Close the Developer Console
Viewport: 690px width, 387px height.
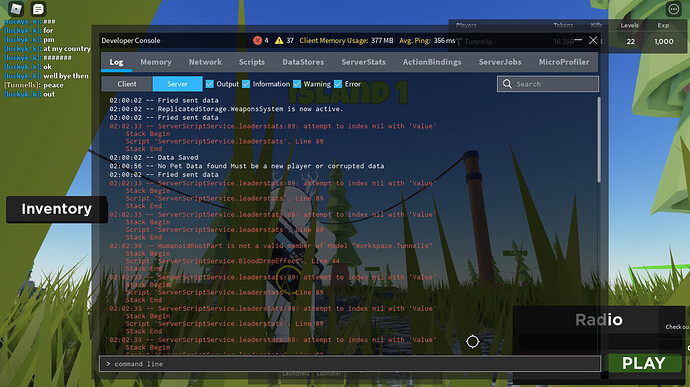click(x=593, y=40)
